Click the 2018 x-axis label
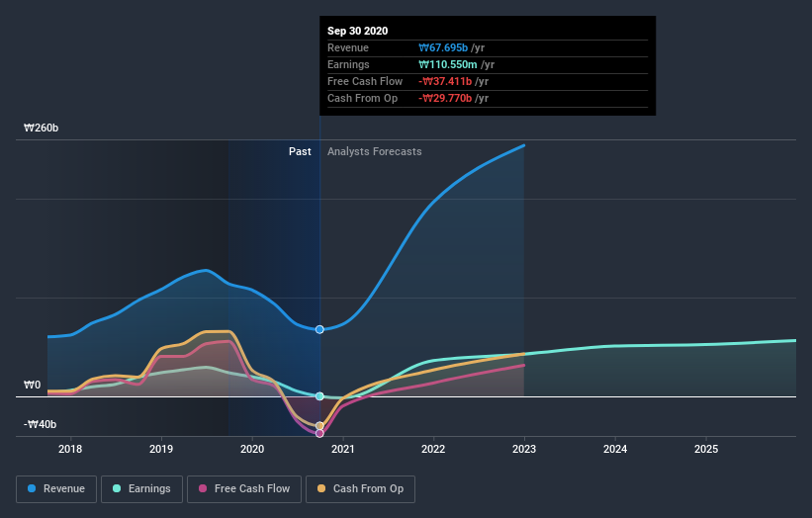This screenshot has height=518, width=812. click(70, 449)
